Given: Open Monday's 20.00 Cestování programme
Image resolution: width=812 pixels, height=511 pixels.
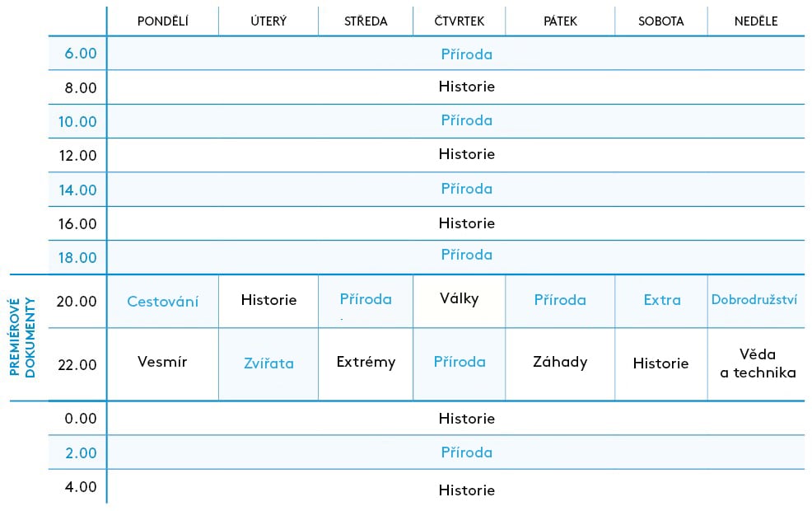Looking at the screenshot, I should coord(163,302).
